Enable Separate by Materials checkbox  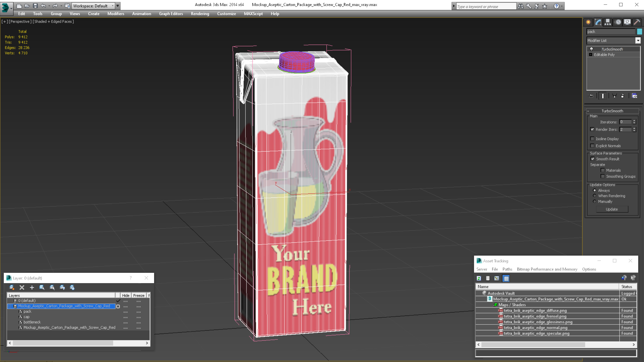coord(602,170)
